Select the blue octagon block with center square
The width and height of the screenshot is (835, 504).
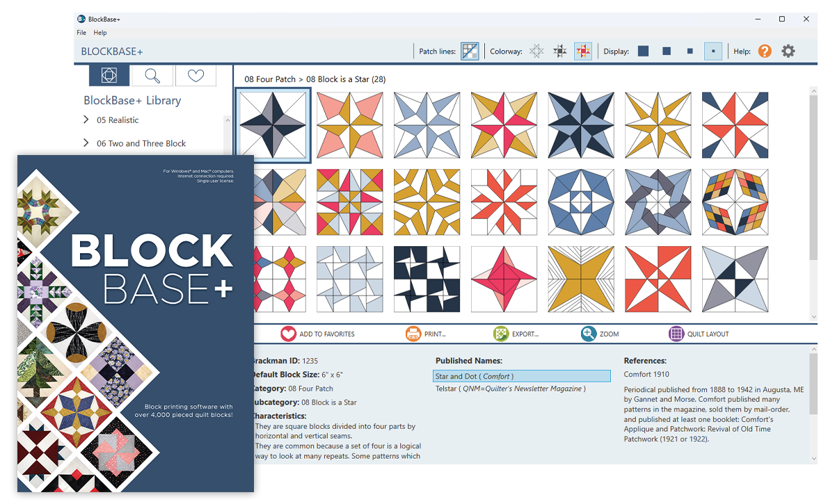[x=582, y=202]
